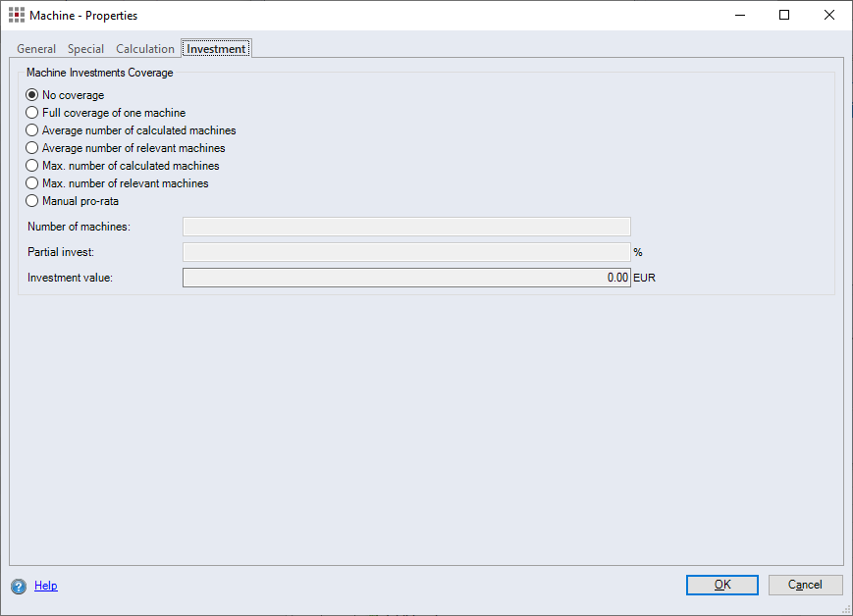Choose Full coverage of one machine
The height and width of the screenshot is (616, 853).
click(32, 113)
